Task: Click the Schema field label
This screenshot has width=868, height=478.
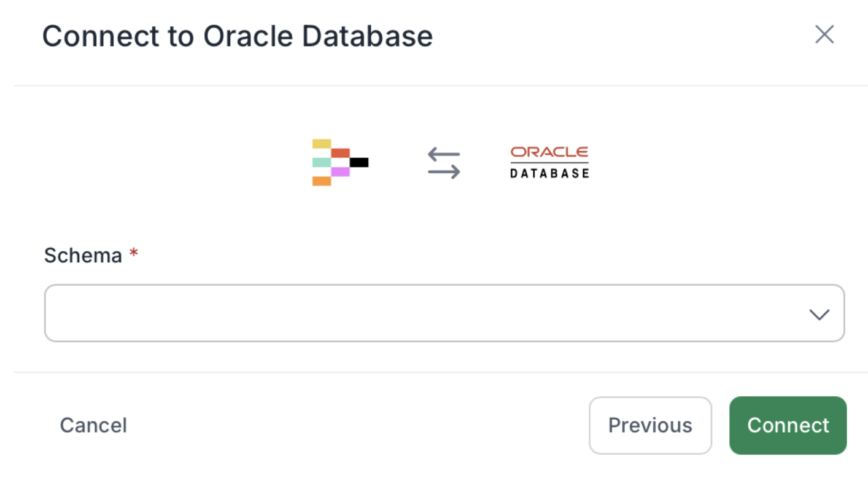Action: click(83, 255)
